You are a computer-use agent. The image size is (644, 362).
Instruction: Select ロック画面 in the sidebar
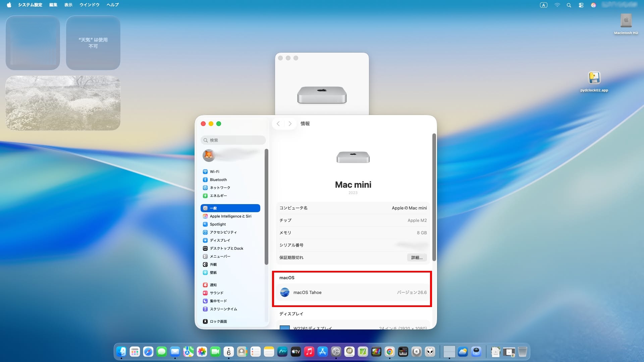(x=230, y=321)
